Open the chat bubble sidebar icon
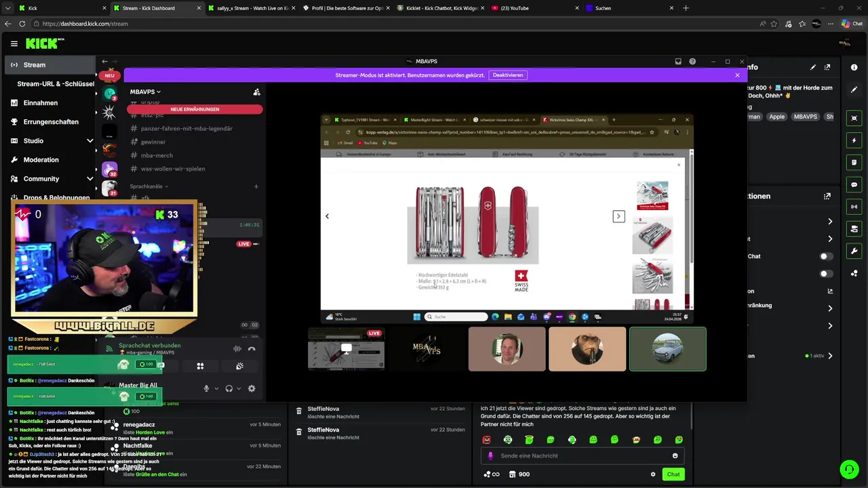 point(854,185)
